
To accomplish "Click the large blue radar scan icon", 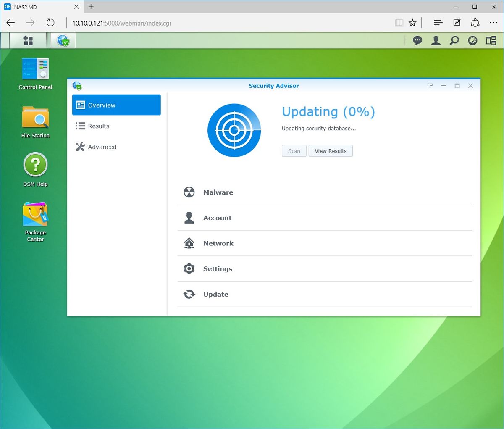I will [234, 130].
